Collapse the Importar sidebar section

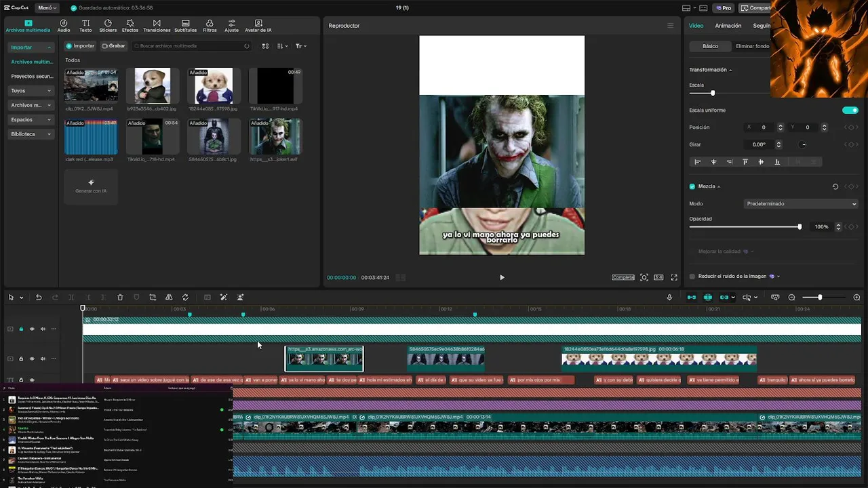point(31,47)
